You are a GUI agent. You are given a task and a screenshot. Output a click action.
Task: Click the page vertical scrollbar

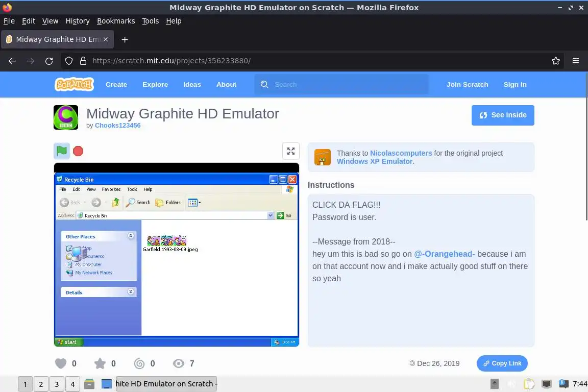point(586,146)
